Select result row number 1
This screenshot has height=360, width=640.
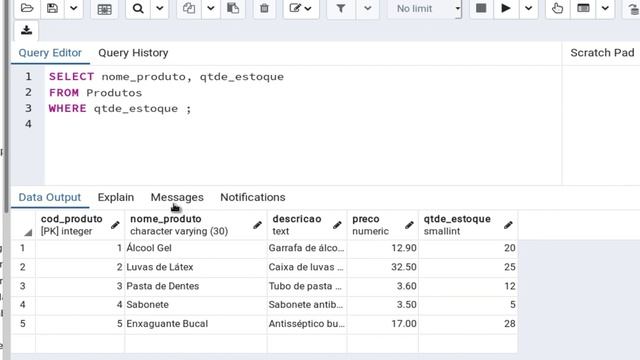point(23,248)
